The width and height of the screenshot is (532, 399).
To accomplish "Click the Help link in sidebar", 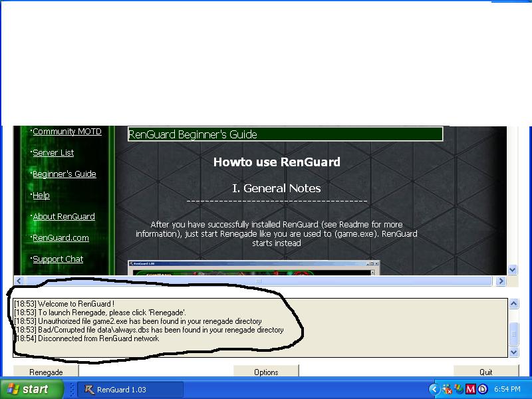I will click(x=41, y=196).
